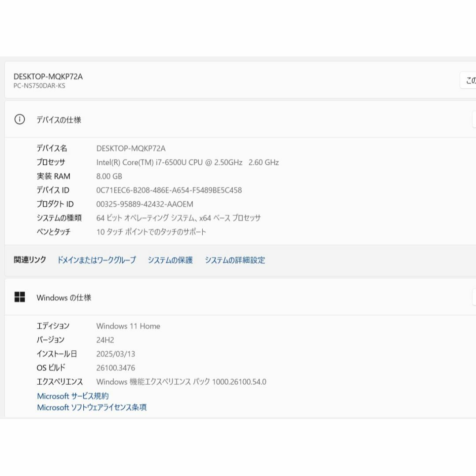
Task: Click the 関連リンク label
Action: tap(30, 260)
